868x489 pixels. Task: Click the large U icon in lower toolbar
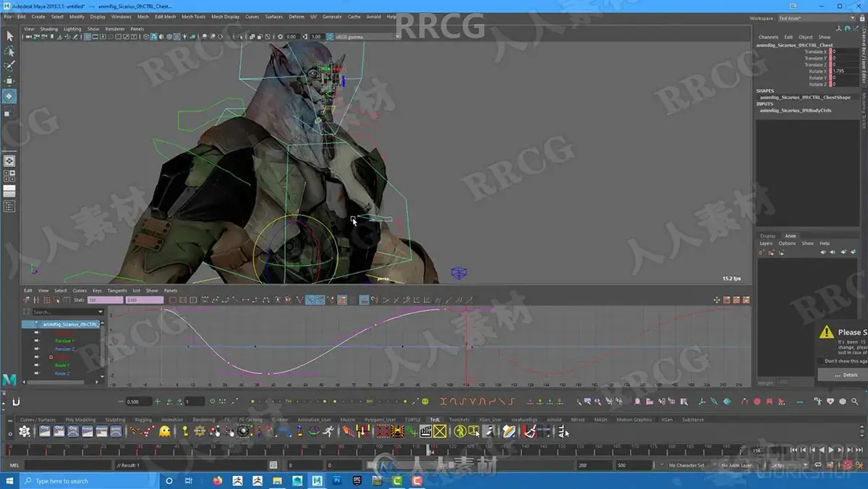coord(16,401)
